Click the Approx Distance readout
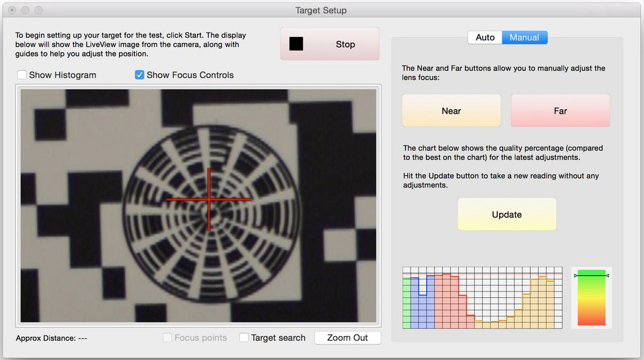The image size is (644, 360). (52, 338)
